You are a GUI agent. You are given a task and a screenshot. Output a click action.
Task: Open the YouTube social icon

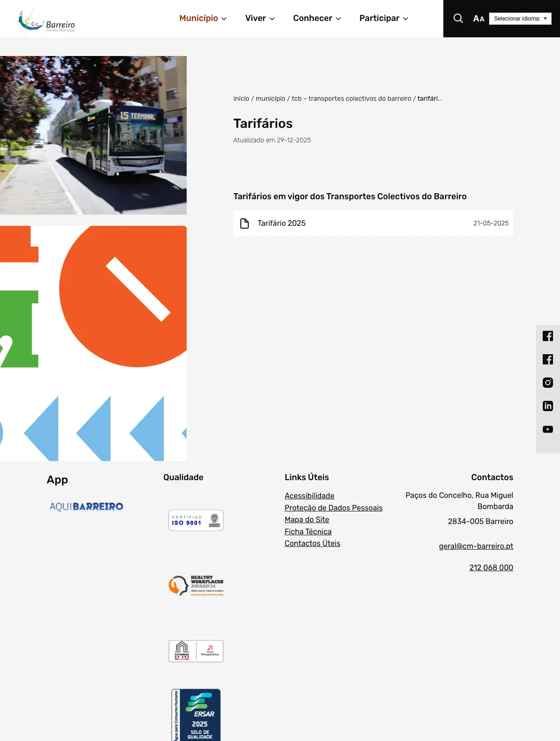point(548,429)
